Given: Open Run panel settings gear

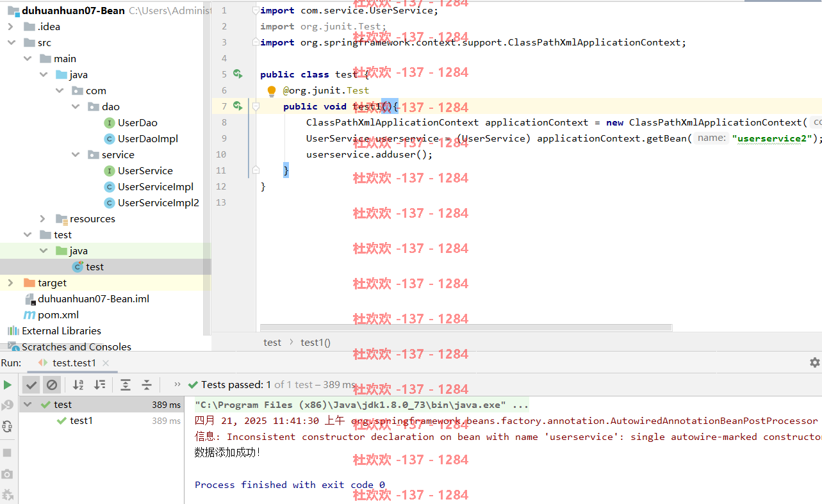Looking at the screenshot, I should coord(814,362).
